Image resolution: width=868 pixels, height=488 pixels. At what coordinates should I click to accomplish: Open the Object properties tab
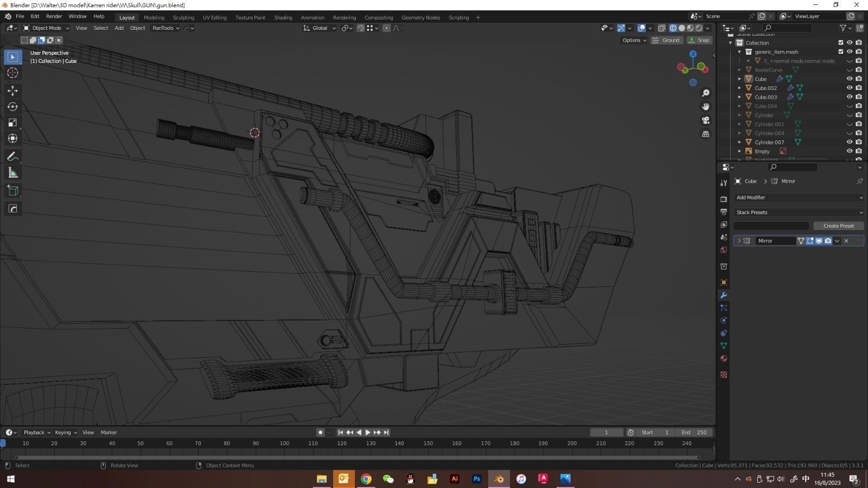click(723, 282)
